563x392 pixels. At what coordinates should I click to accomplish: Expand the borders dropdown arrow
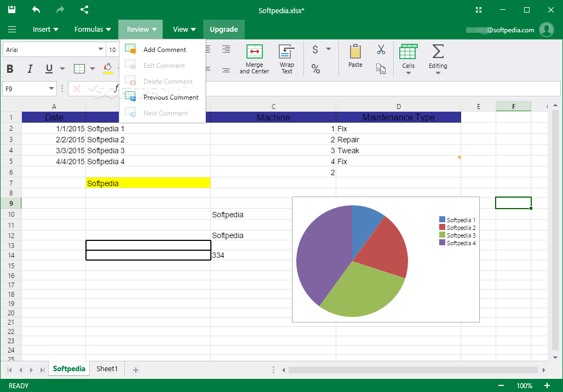[x=92, y=68]
